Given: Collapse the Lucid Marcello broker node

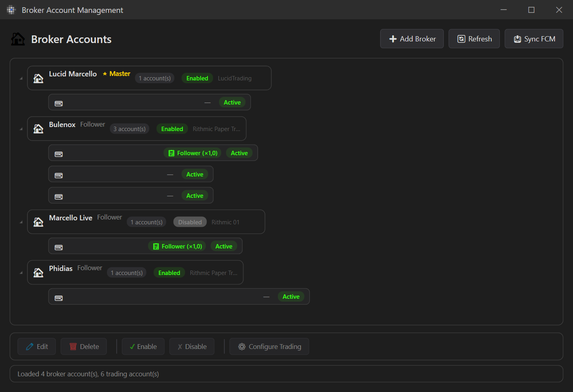Looking at the screenshot, I should click(x=21, y=78).
